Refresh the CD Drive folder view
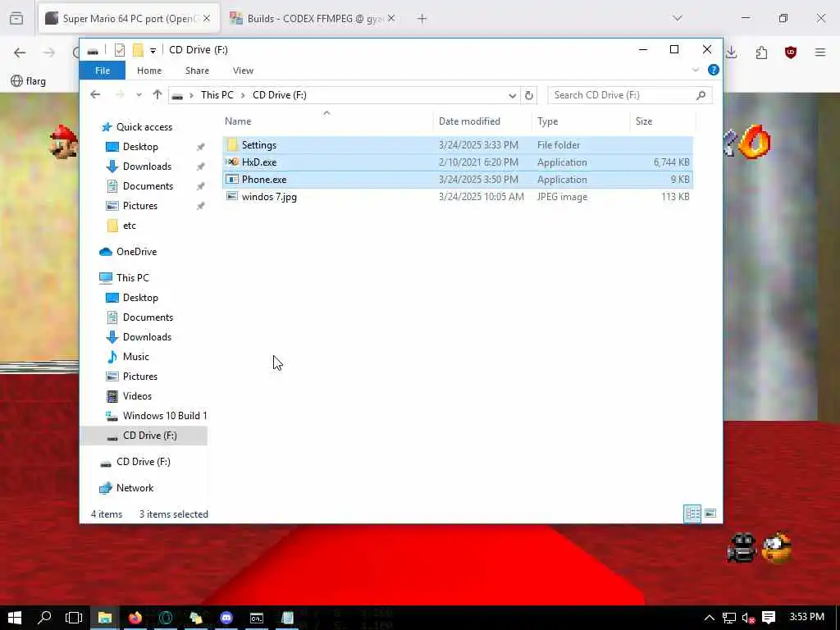 pos(529,95)
